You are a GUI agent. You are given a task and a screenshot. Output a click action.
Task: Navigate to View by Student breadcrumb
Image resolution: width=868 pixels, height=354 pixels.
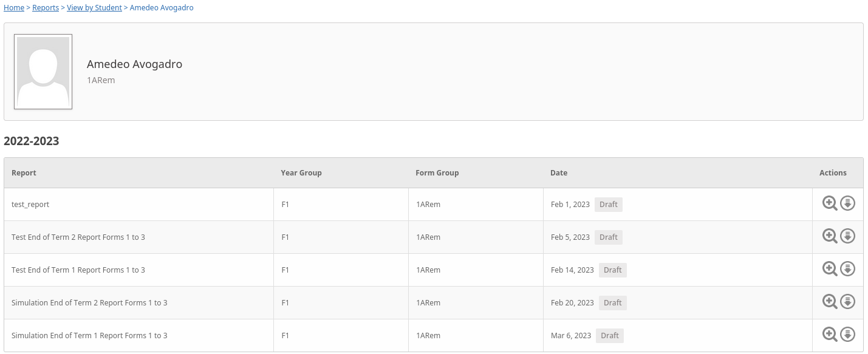(x=94, y=8)
